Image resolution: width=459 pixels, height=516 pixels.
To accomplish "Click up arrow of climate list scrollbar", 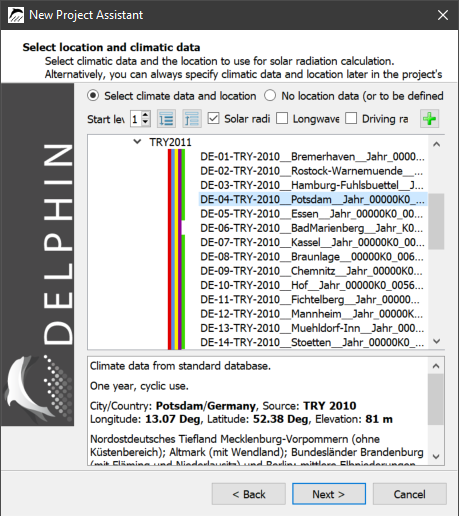I will (436, 144).
